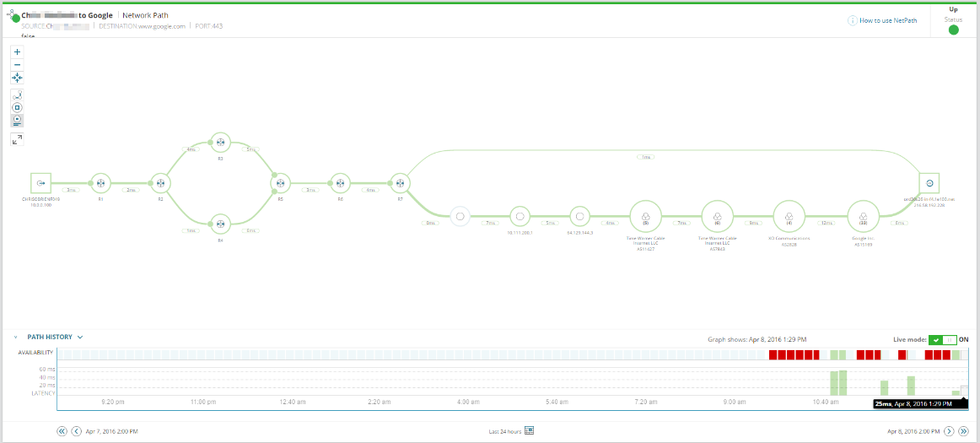Turn off the Live mode switch
Viewport: 980px width, 443px height.
[x=943, y=339]
